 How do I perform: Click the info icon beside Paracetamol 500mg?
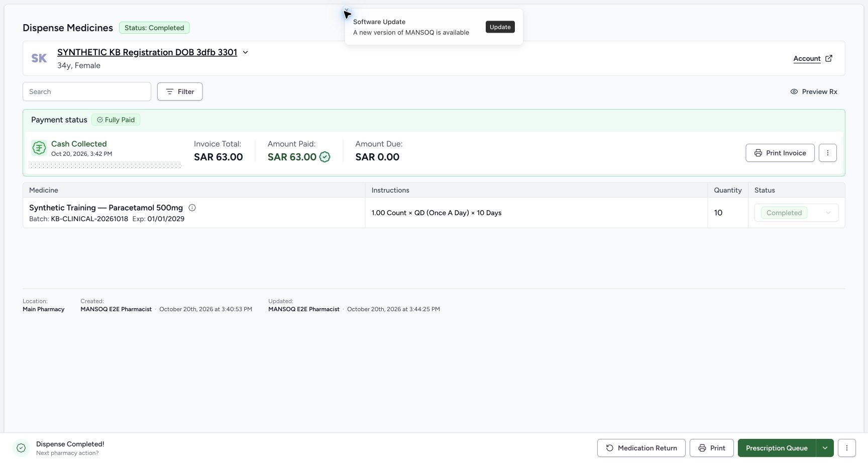192,208
